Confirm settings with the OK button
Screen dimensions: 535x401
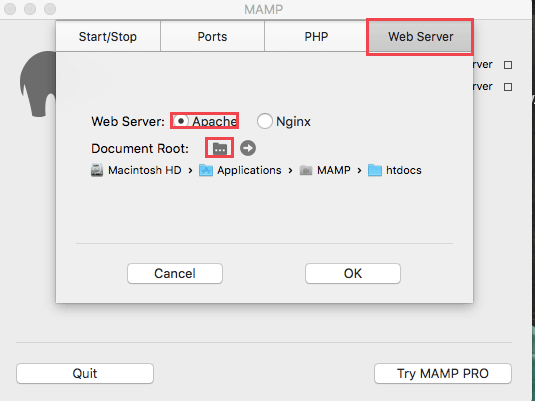pos(353,273)
